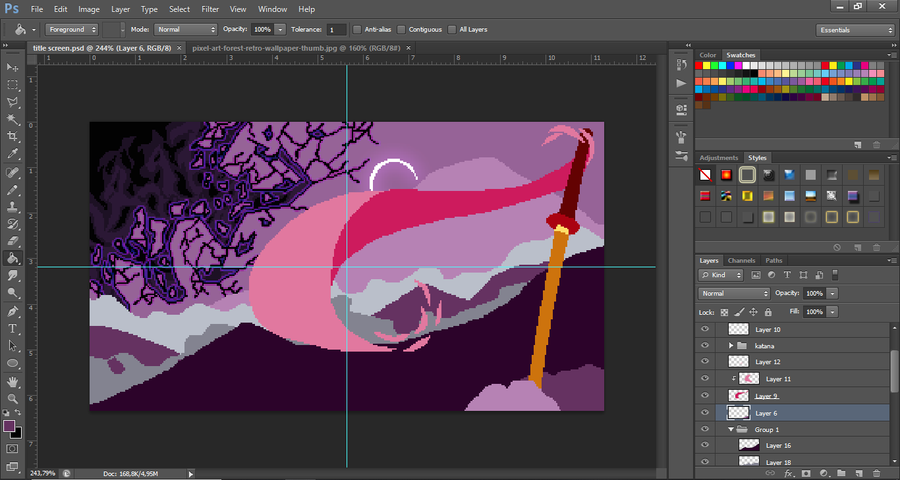This screenshot has width=900, height=480.
Task: Select the Move tool
Action: (x=12, y=67)
